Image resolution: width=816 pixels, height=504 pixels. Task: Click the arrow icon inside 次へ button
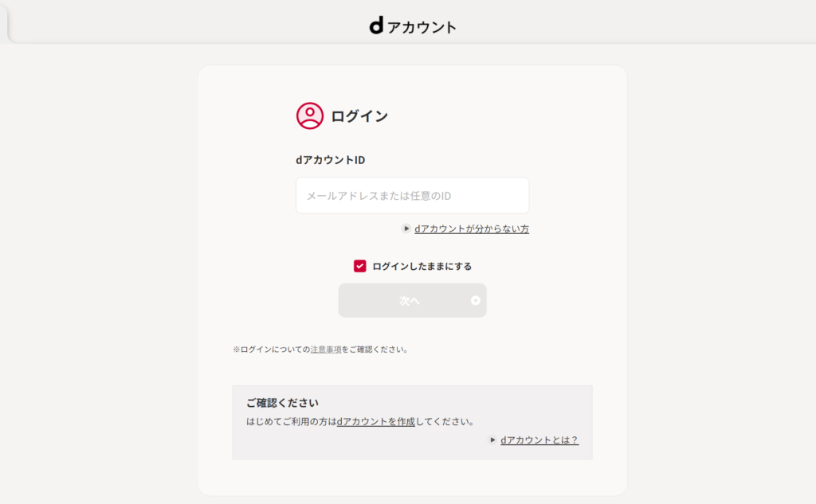[x=476, y=301]
